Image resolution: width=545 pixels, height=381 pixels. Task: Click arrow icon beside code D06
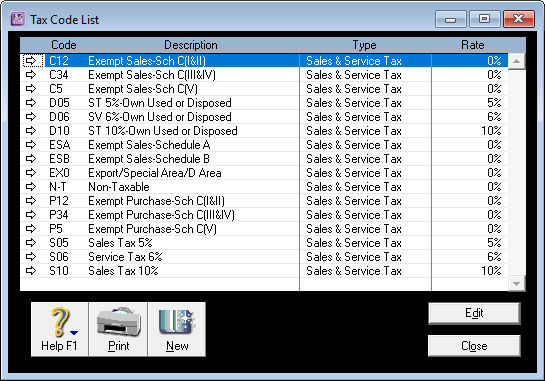pos(31,117)
